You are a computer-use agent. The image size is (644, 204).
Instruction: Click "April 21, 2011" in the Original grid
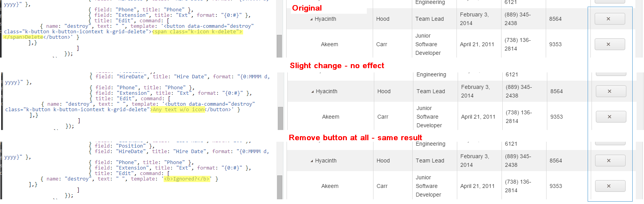coord(477,44)
